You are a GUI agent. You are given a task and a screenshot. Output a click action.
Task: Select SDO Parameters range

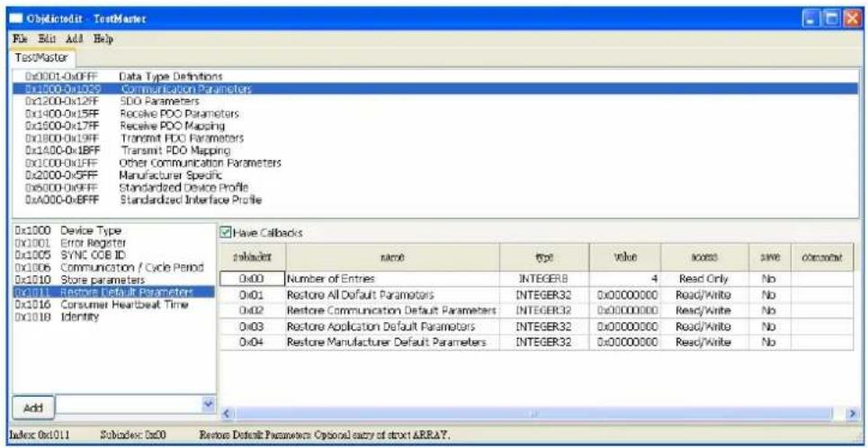coord(434,102)
